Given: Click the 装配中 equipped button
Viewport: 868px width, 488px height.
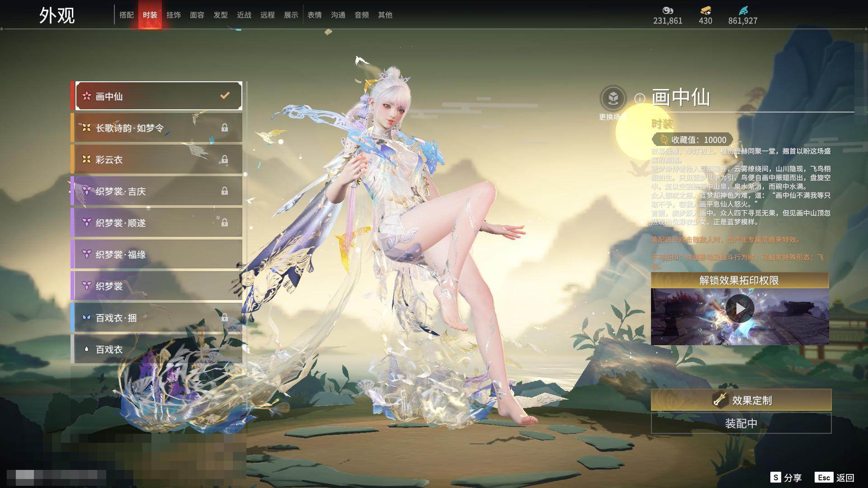Looking at the screenshot, I should 741,423.
